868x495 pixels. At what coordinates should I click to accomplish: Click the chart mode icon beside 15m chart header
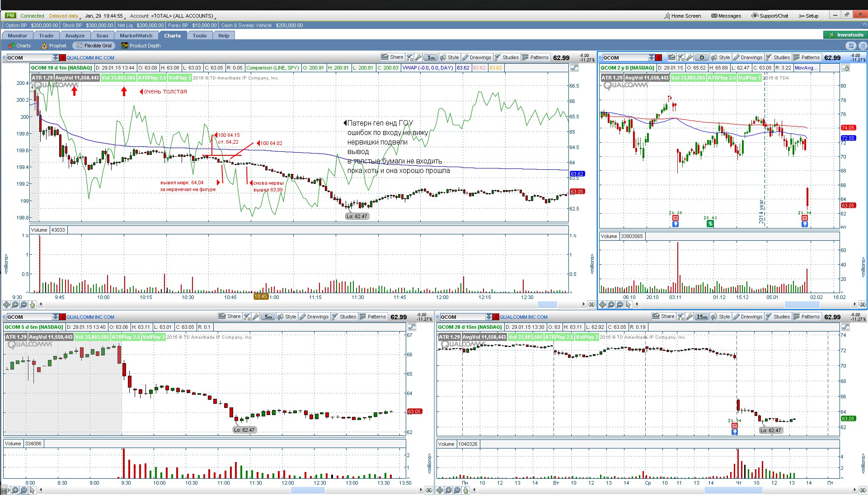pyautogui.click(x=845, y=327)
